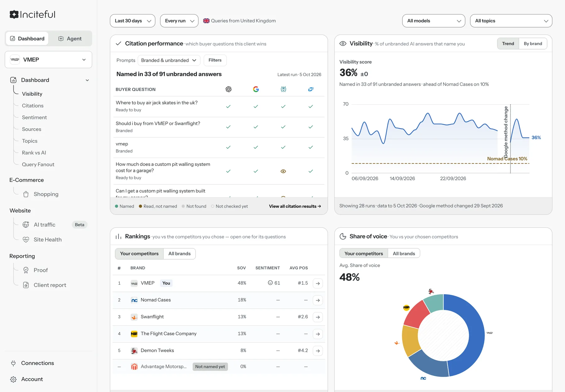Click the Account gear icon

point(13,379)
